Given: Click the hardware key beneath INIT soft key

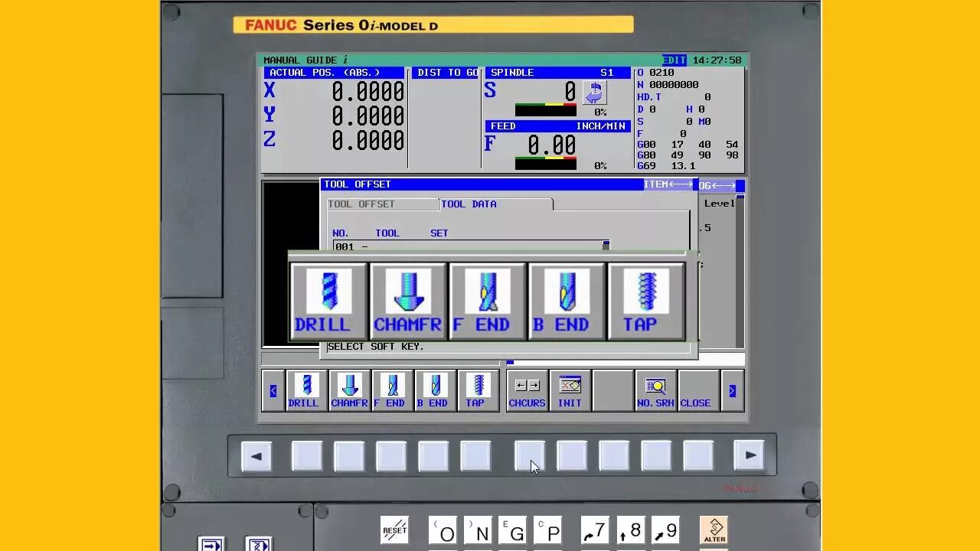Looking at the screenshot, I should (572, 456).
